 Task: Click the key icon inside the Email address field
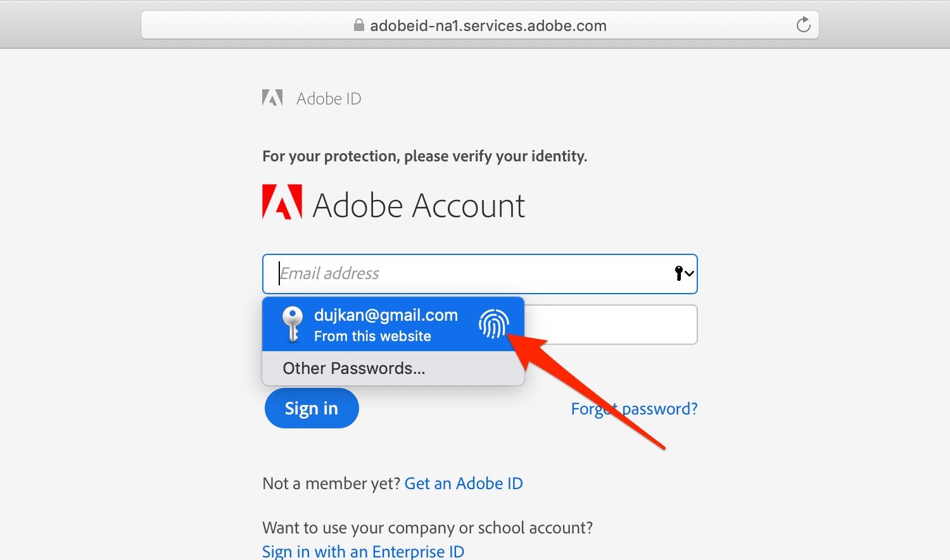(678, 273)
